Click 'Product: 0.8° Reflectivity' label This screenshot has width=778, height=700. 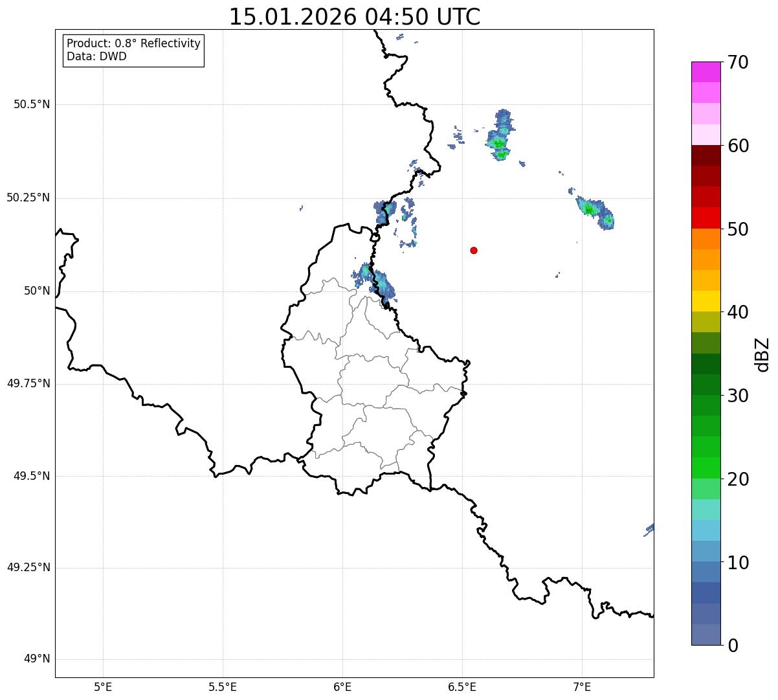(x=134, y=43)
